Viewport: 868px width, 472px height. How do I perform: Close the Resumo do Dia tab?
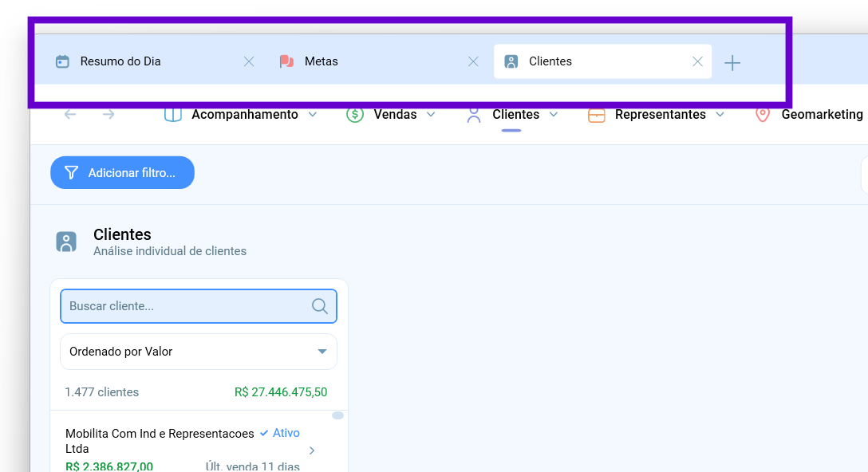coord(249,61)
